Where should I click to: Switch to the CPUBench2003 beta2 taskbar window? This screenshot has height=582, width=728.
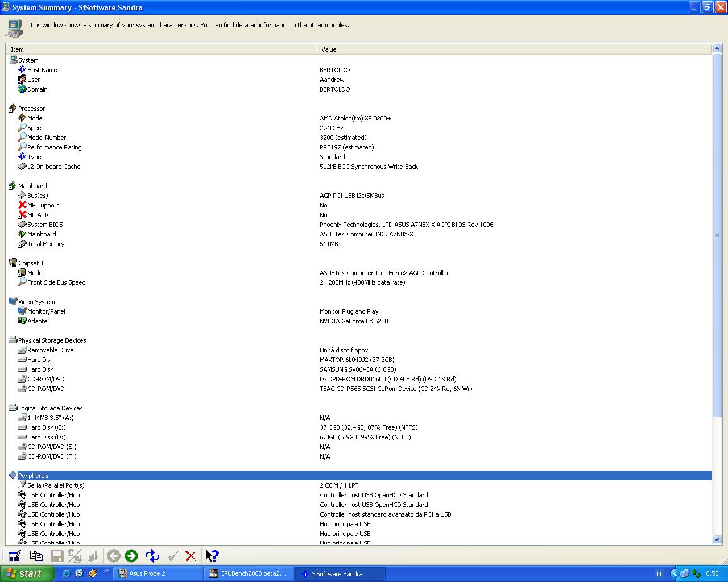coord(249,573)
